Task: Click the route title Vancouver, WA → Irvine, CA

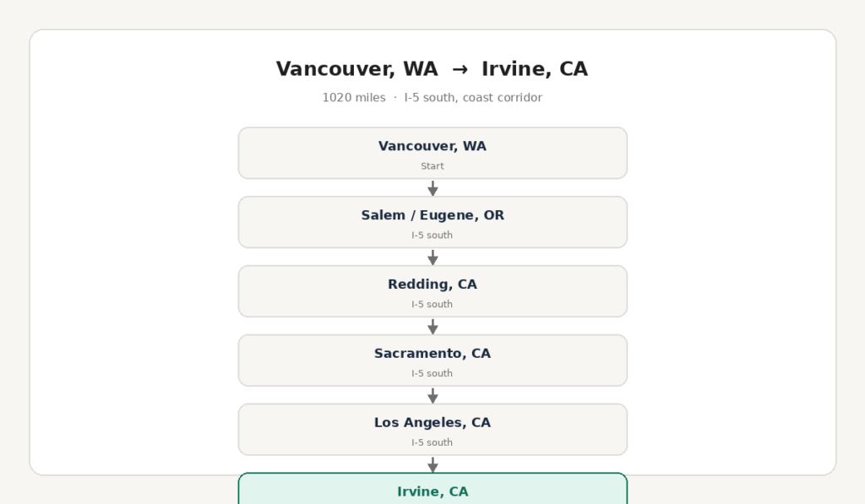Action: pyautogui.click(x=432, y=69)
